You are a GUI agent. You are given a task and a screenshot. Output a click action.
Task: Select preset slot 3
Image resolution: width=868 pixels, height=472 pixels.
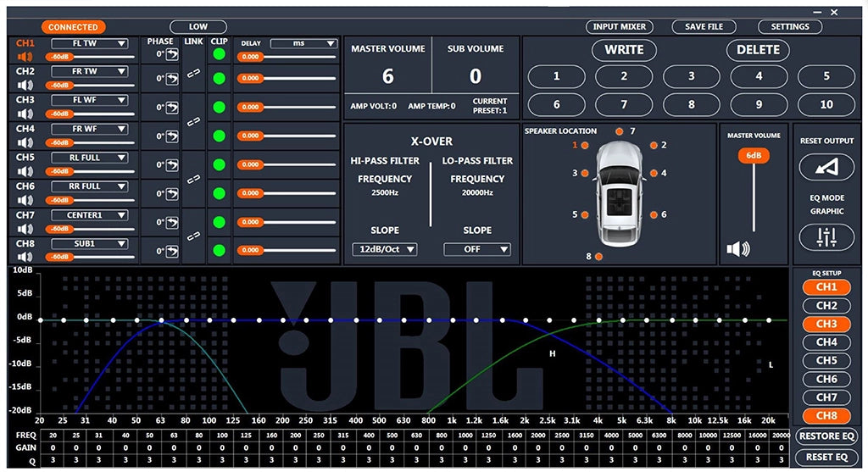pos(692,76)
